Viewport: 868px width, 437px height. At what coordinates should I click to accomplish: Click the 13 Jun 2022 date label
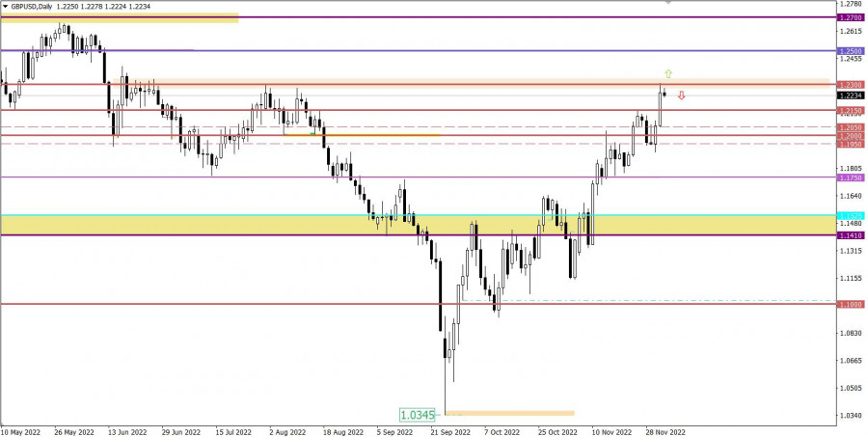click(x=128, y=431)
